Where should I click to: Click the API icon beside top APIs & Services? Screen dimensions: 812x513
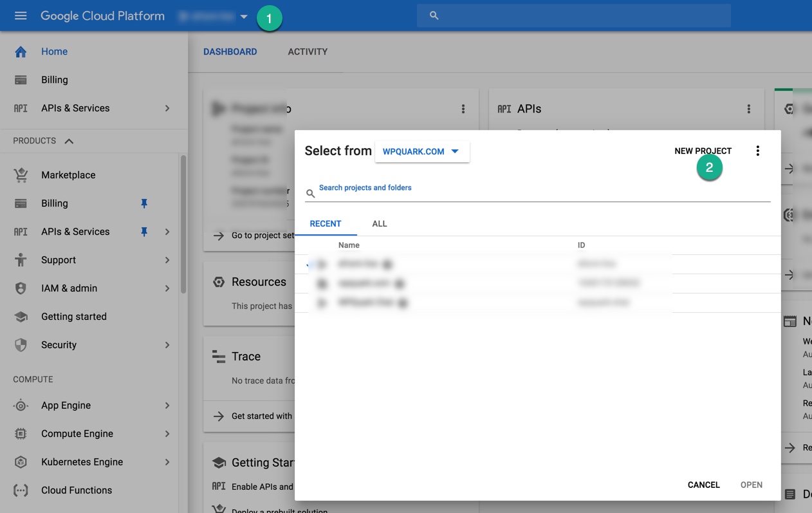(x=21, y=108)
